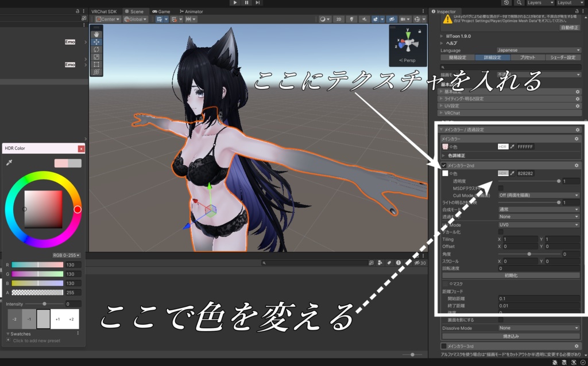Viewport: 588px width, 366px height.
Task: Click 自動修正 button
Action: (x=569, y=28)
